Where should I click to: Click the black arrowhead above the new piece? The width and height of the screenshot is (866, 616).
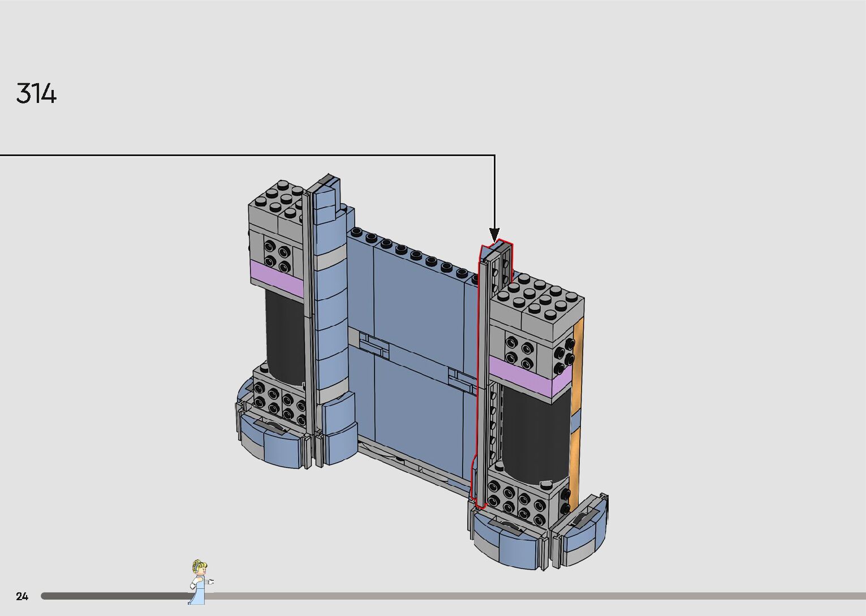pyautogui.click(x=494, y=234)
